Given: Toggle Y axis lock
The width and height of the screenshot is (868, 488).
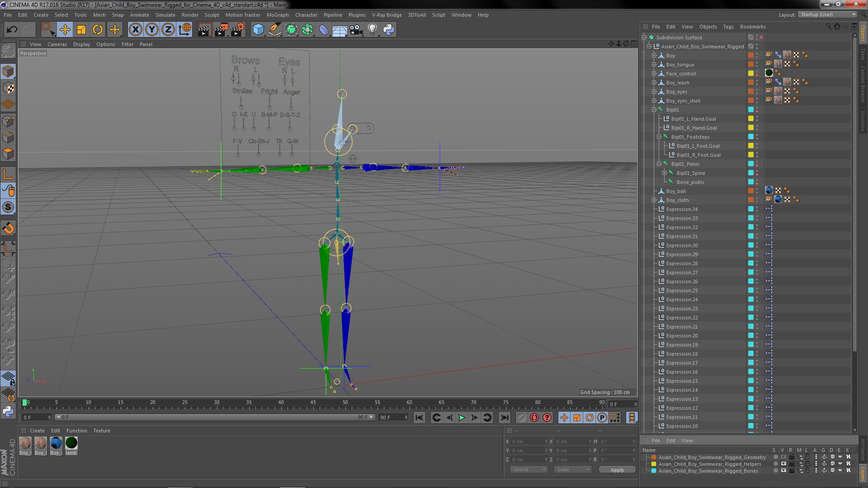Looking at the screenshot, I should [x=152, y=30].
